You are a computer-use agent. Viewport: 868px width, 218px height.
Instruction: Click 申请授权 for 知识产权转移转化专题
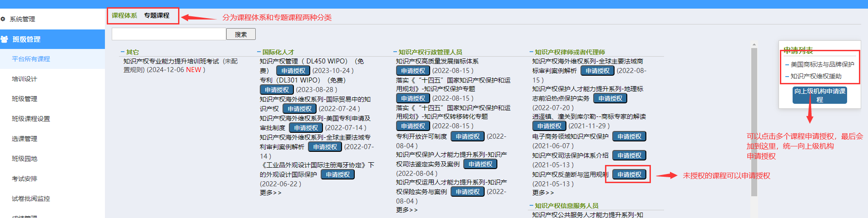point(413,126)
